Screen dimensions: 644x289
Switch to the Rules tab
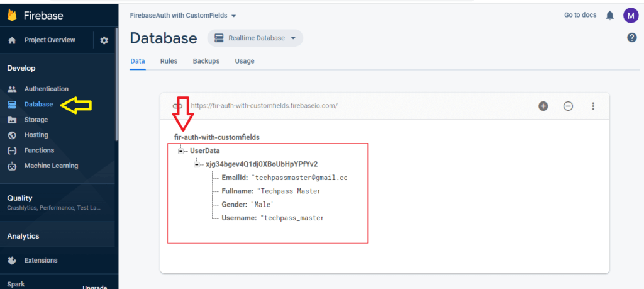(x=169, y=61)
